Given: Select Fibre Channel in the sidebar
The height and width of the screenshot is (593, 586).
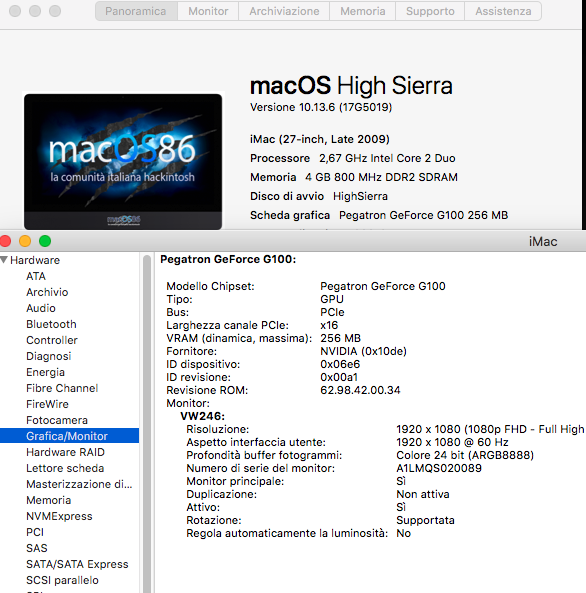Looking at the screenshot, I should pyautogui.click(x=62, y=388).
